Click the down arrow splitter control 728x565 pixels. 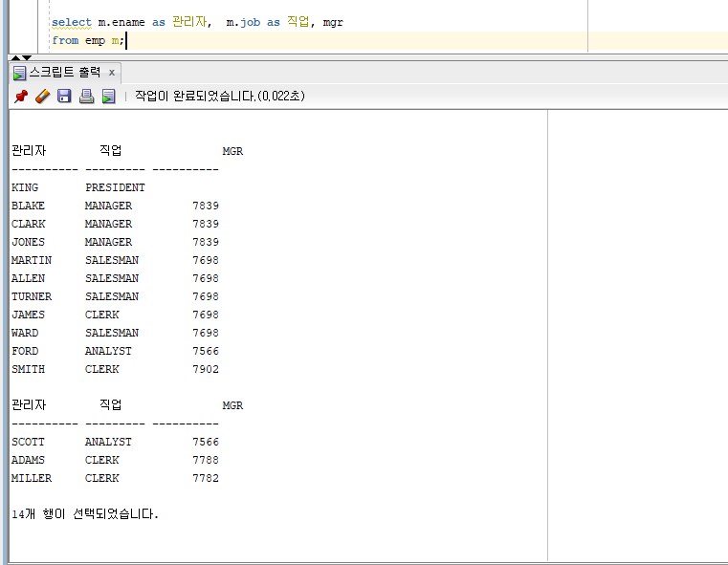(27, 58)
